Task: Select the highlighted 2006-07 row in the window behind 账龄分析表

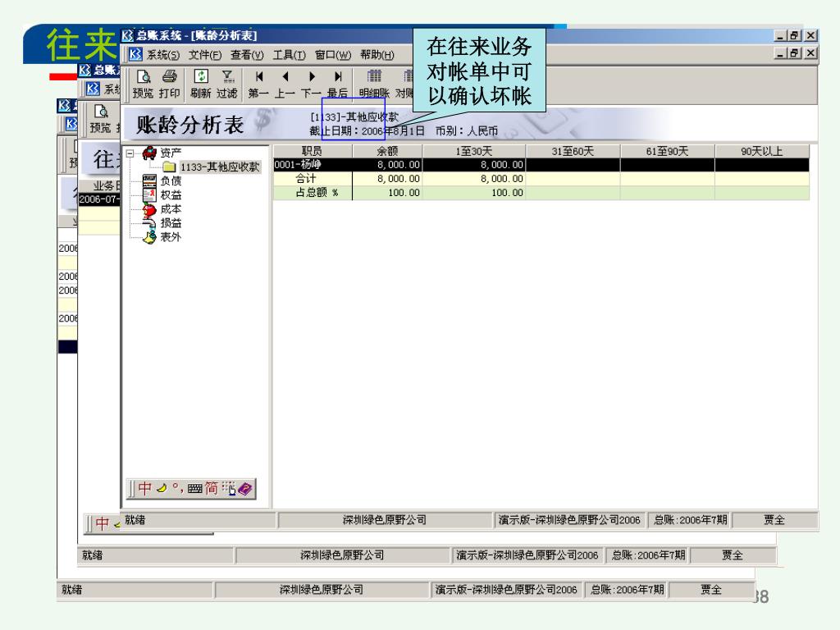Action: point(99,199)
